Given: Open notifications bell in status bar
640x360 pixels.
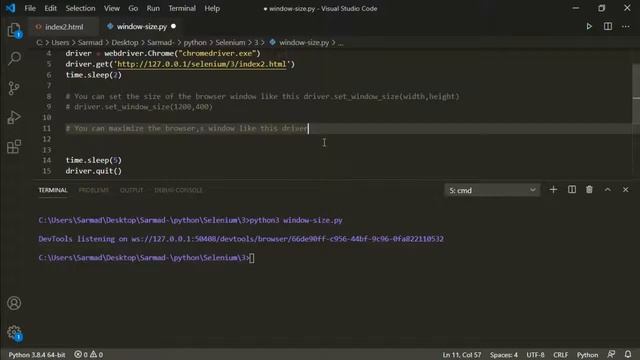Looking at the screenshot, I should pos(628,354).
